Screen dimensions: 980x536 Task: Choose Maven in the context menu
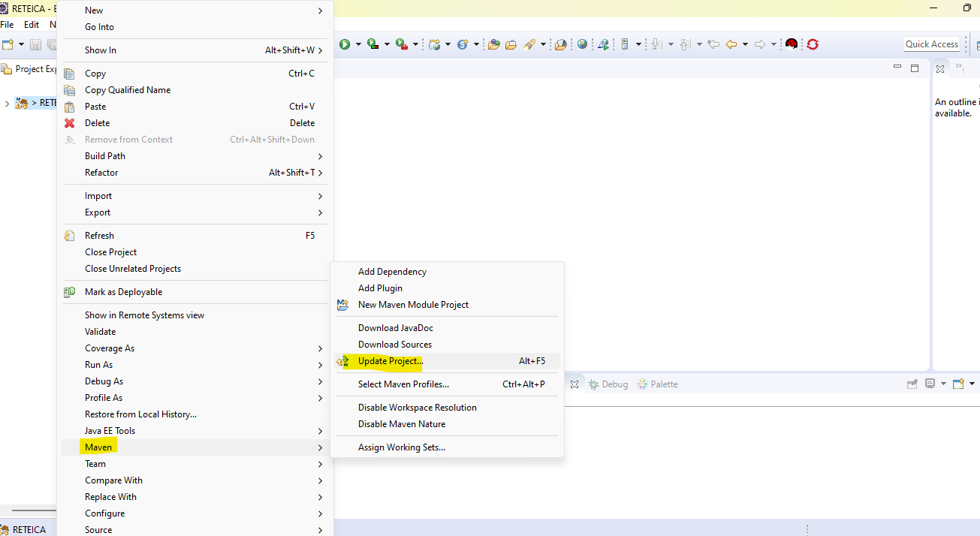(x=98, y=447)
